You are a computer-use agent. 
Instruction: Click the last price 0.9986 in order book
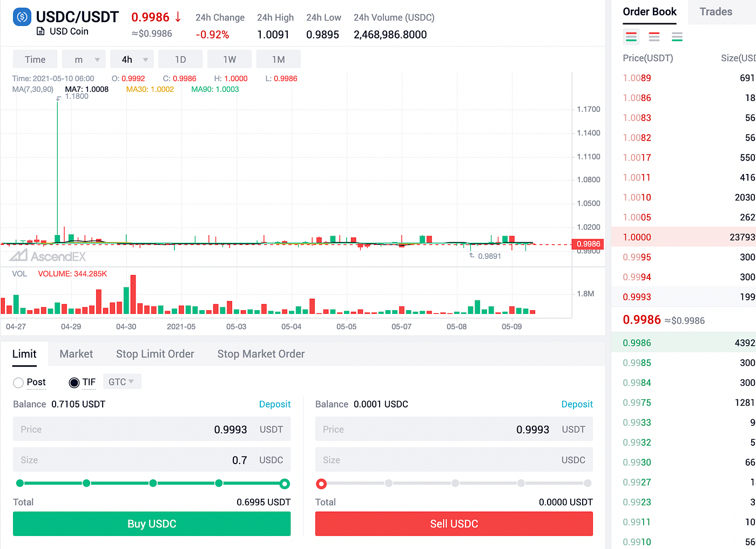pyautogui.click(x=642, y=320)
